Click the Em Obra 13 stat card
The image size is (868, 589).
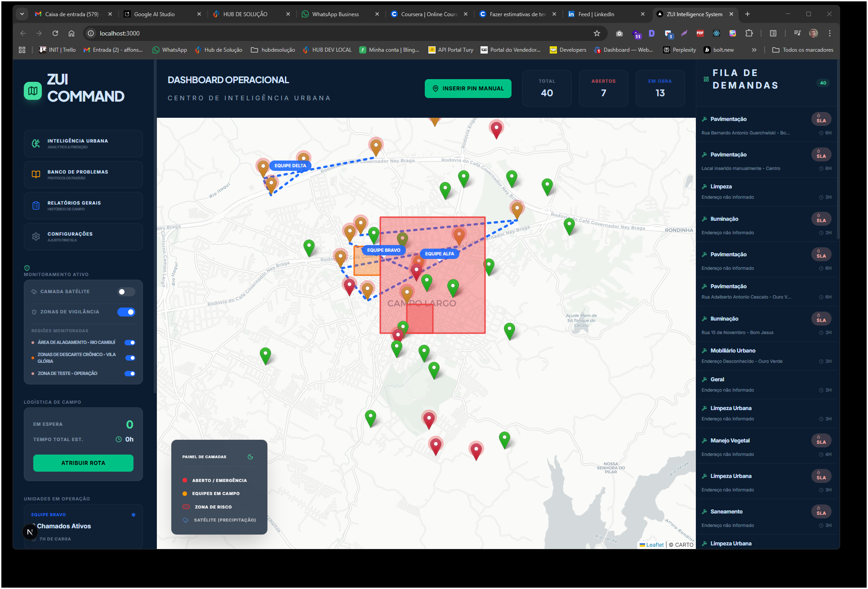click(x=660, y=88)
